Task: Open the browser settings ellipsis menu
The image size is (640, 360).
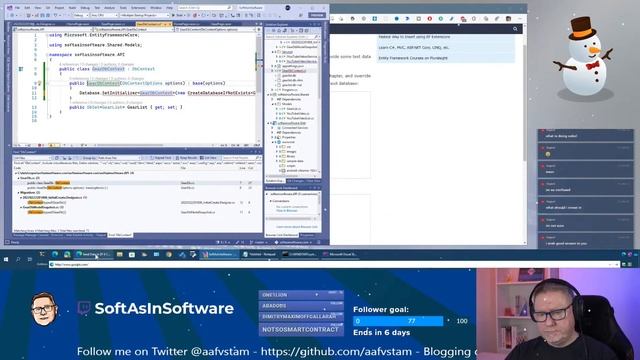Action: (520, 18)
